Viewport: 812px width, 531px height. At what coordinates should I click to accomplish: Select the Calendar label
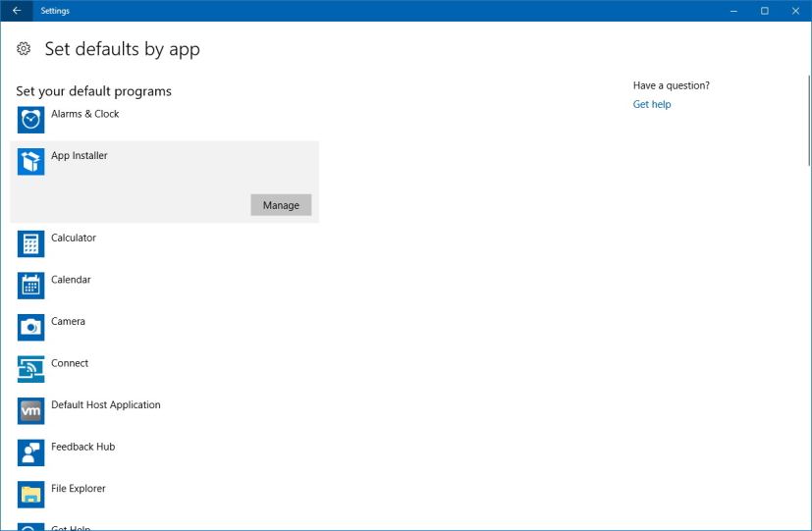[x=71, y=280]
